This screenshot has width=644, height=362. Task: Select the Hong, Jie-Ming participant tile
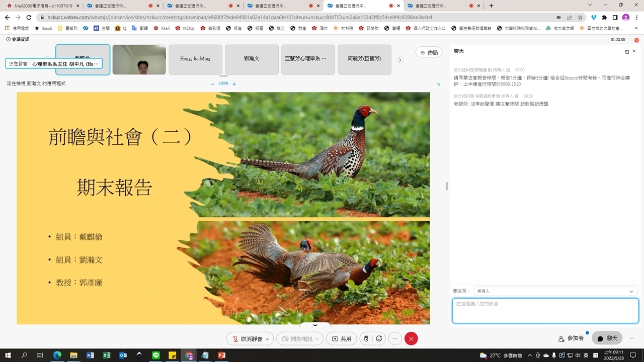195,59
